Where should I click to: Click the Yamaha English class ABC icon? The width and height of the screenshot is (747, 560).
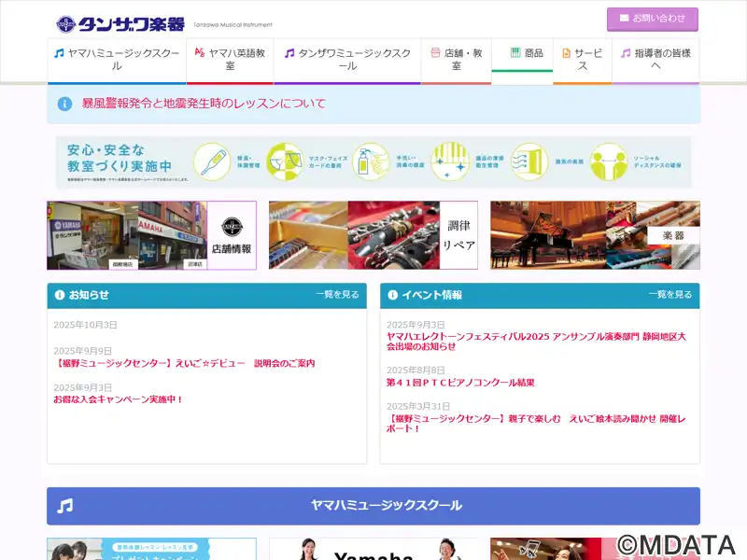tap(199, 53)
